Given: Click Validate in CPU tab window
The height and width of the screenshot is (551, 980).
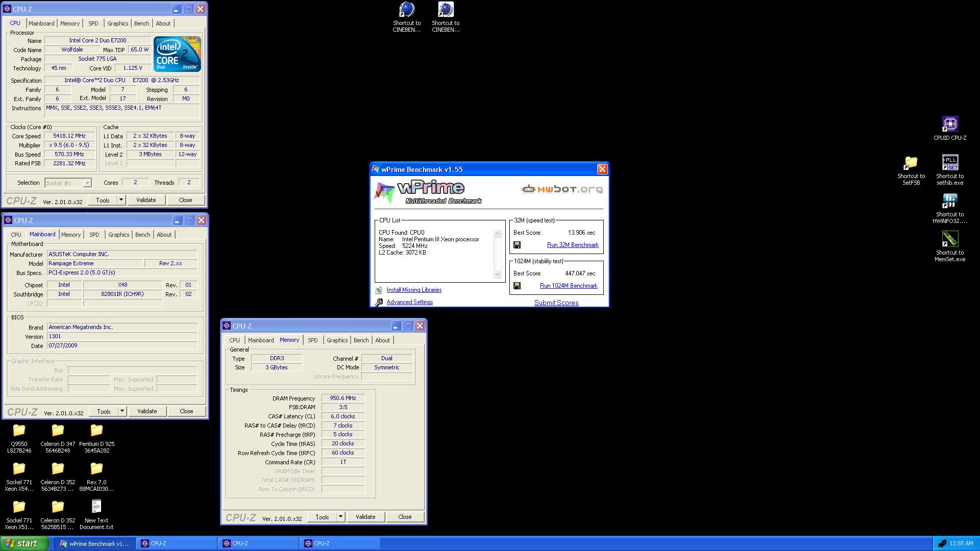Looking at the screenshot, I should click(x=146, y=200).
